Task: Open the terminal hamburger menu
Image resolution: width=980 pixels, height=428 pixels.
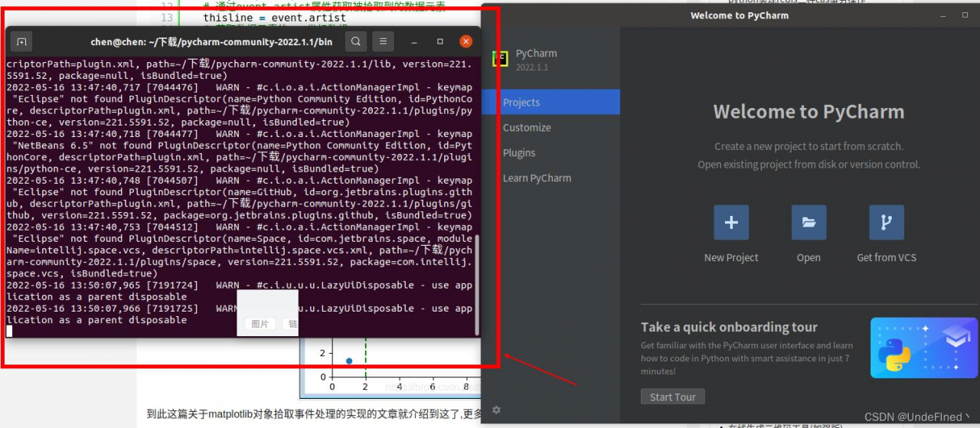Action: click(x=383, y=41)
